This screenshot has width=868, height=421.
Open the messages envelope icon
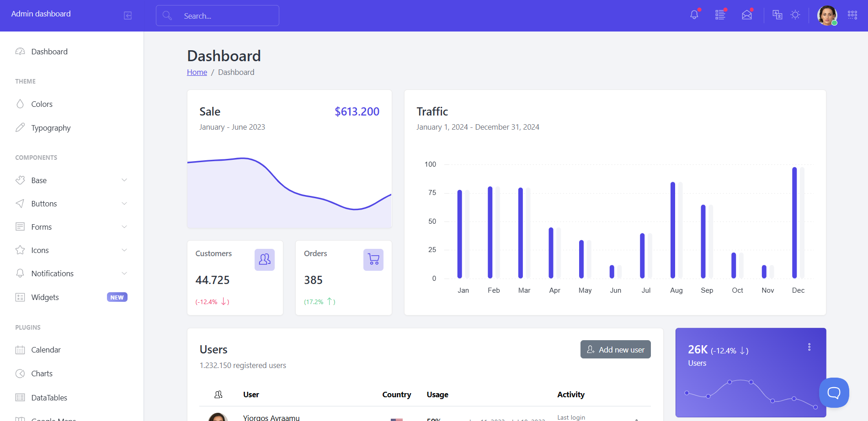(747, 15)
